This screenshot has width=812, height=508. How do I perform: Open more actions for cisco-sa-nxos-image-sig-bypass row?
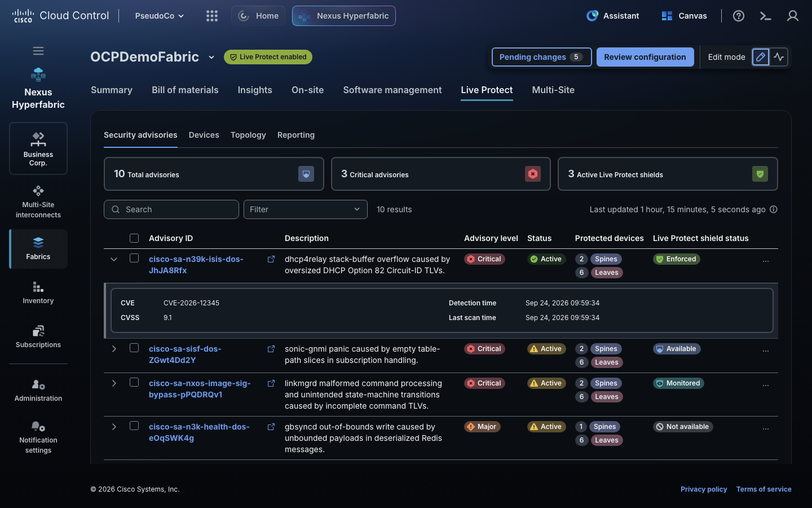pos(766,385)
